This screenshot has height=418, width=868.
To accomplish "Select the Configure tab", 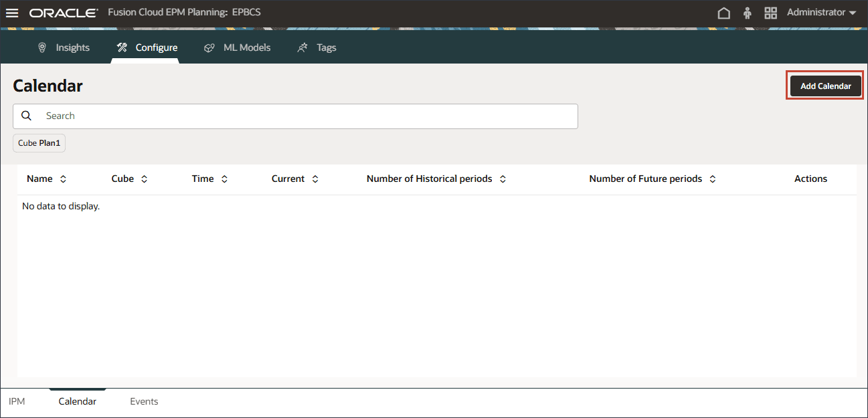I will tap(147, 47).
